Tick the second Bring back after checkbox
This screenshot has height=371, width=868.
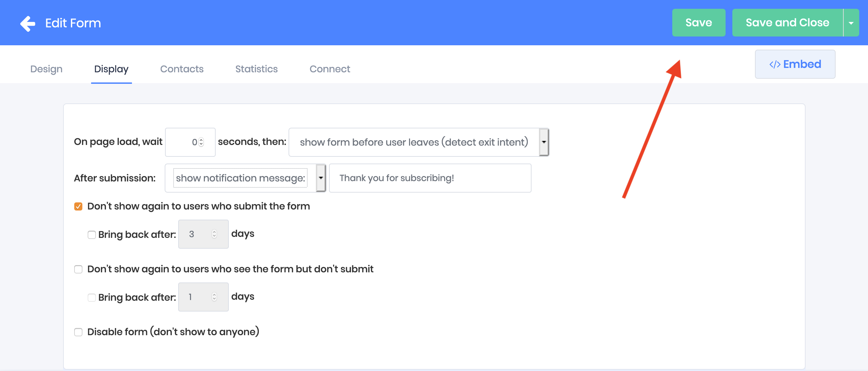pos(91,298)
